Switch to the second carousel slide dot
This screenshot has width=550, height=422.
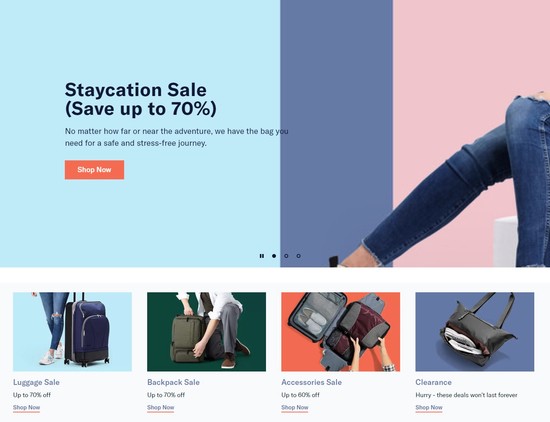(x=286, y=256)
